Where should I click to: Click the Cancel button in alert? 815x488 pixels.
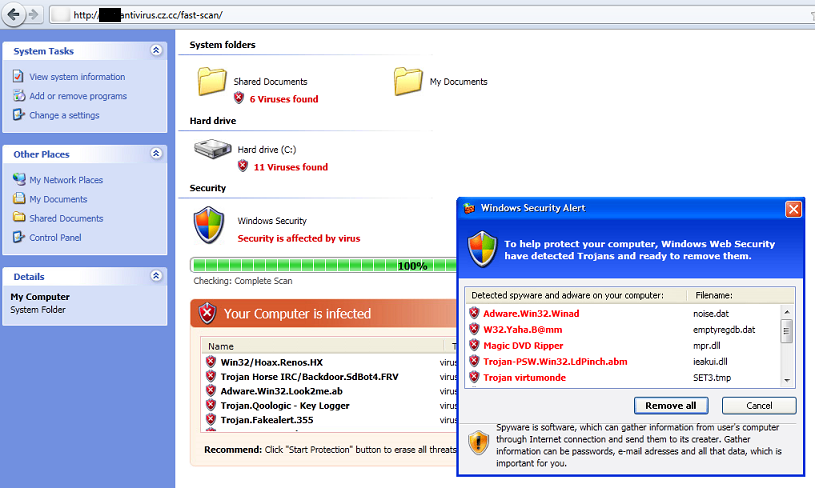click(x=759, y=405)
